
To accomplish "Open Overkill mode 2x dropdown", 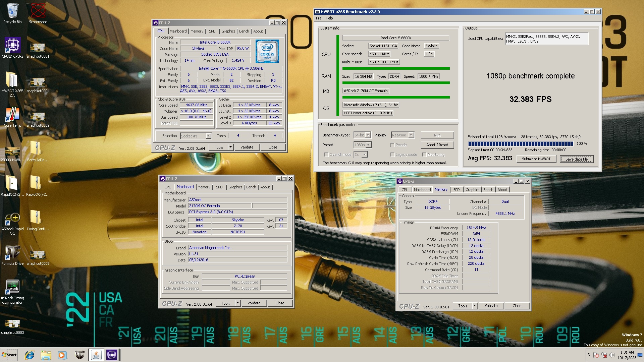I will coord(361,155).
